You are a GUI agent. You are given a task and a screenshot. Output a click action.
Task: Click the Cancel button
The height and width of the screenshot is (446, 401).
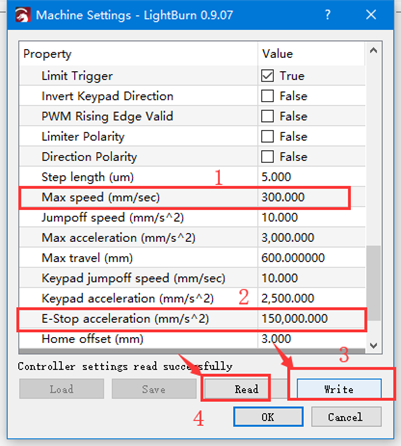(346, 417)
